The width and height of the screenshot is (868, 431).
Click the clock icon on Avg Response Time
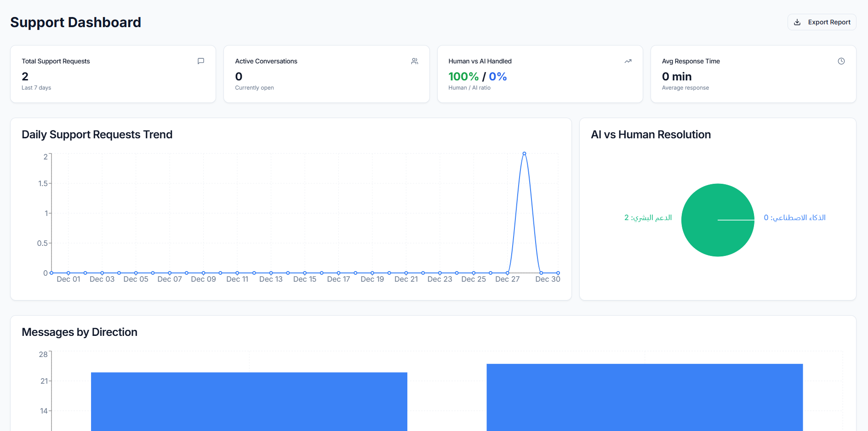click(841, 61)
